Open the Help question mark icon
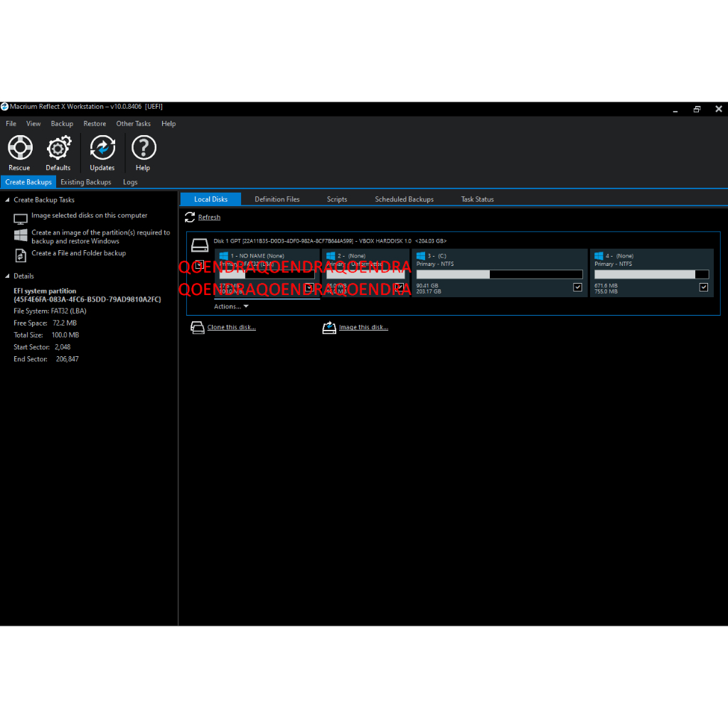Image resolution: width=728 pixels, height=728 pixels. coord(144,148)
